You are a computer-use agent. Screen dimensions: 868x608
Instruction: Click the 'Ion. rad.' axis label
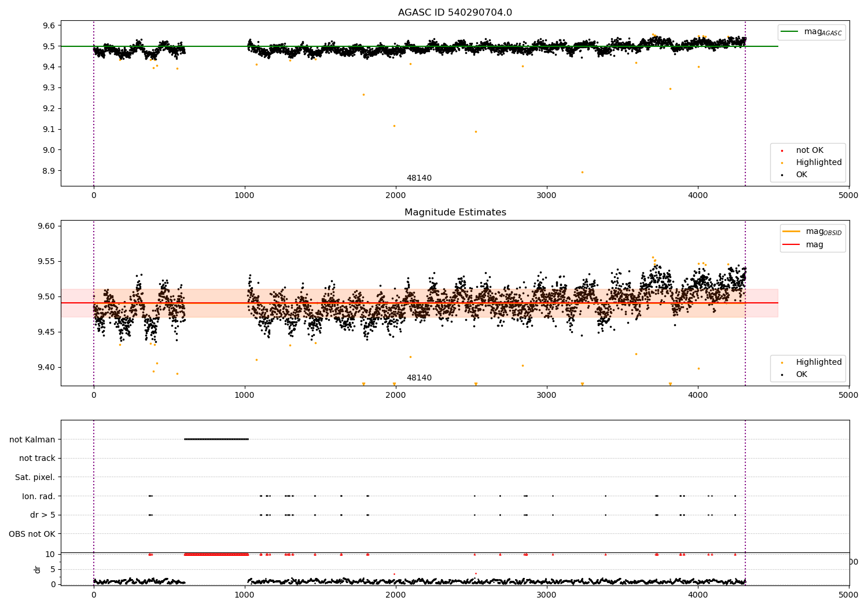coord(39,496)
